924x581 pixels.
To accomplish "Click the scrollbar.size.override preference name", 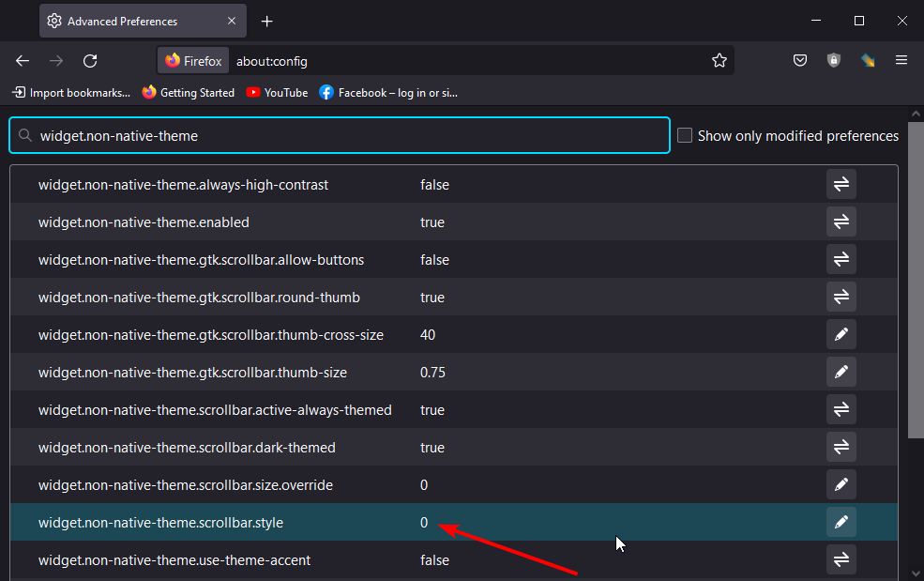I will point(186,485).
